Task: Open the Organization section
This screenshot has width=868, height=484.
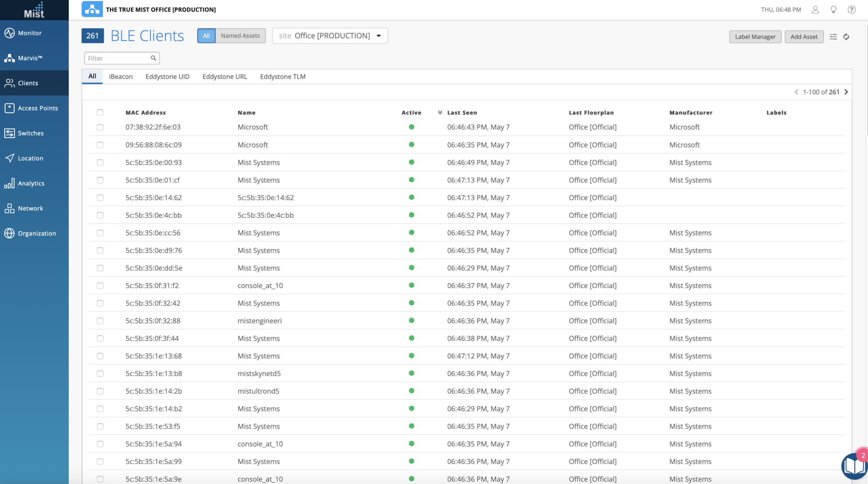Action: tap(36, 233)
